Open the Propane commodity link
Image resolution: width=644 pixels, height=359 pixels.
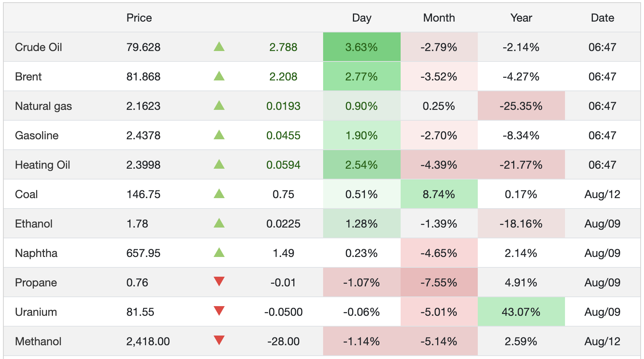coord(36,283)
